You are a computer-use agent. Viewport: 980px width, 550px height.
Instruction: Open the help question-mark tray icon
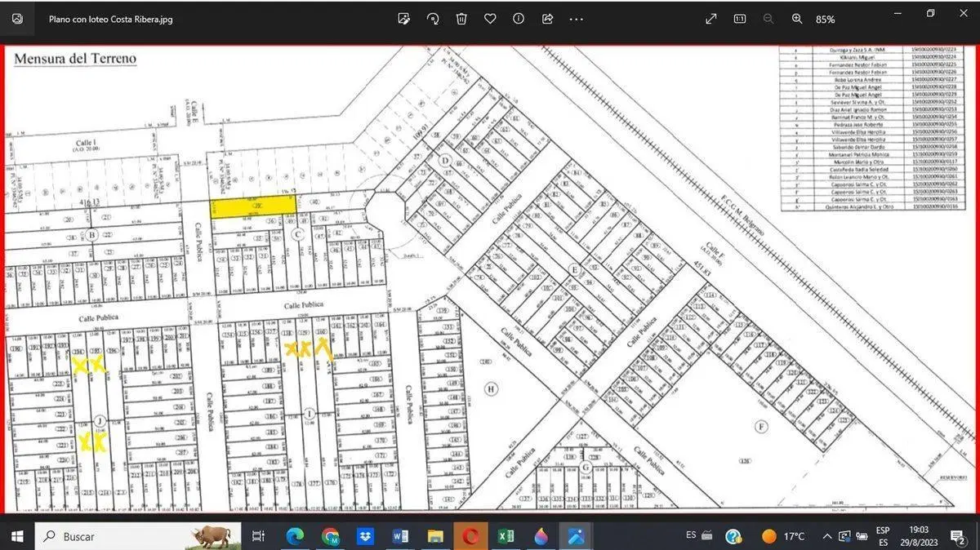[x=733, y=536]
